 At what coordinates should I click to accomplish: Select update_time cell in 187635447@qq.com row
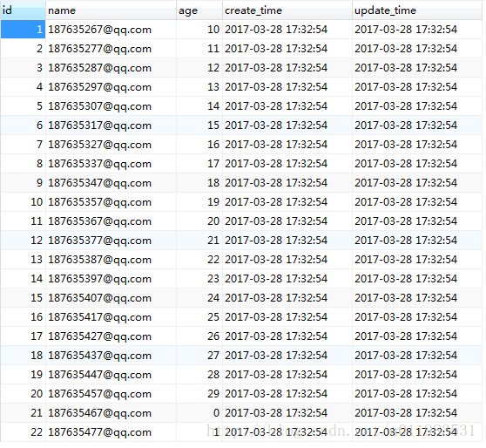417,375
